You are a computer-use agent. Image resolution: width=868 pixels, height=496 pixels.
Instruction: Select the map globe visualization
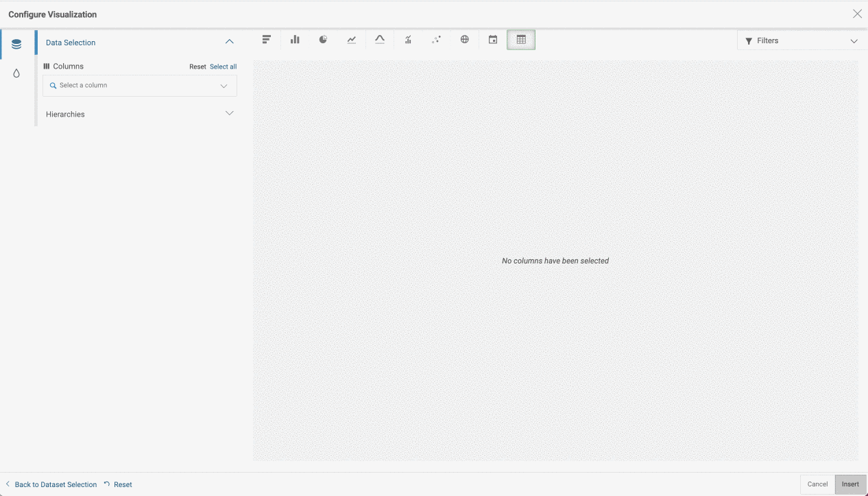click(x=465, y=40)
